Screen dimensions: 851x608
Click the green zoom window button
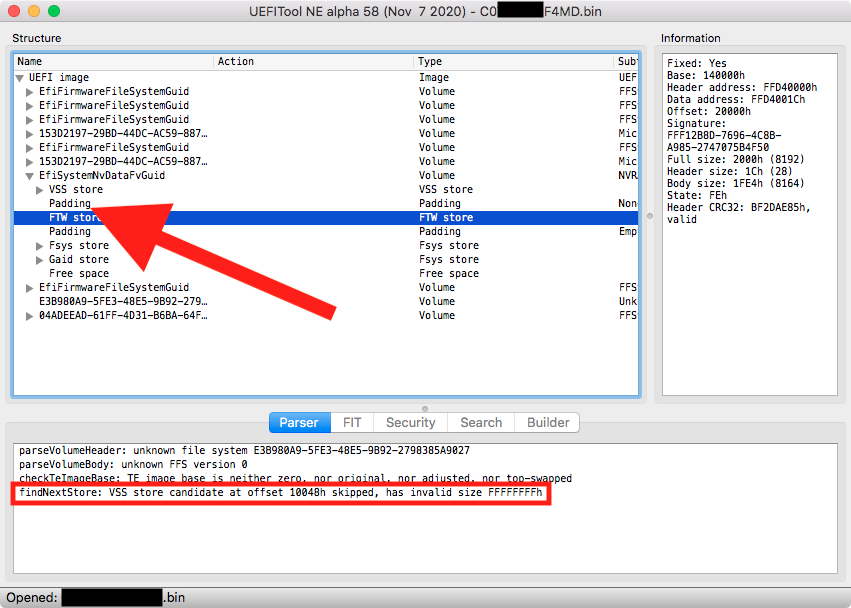click(54, 11)
